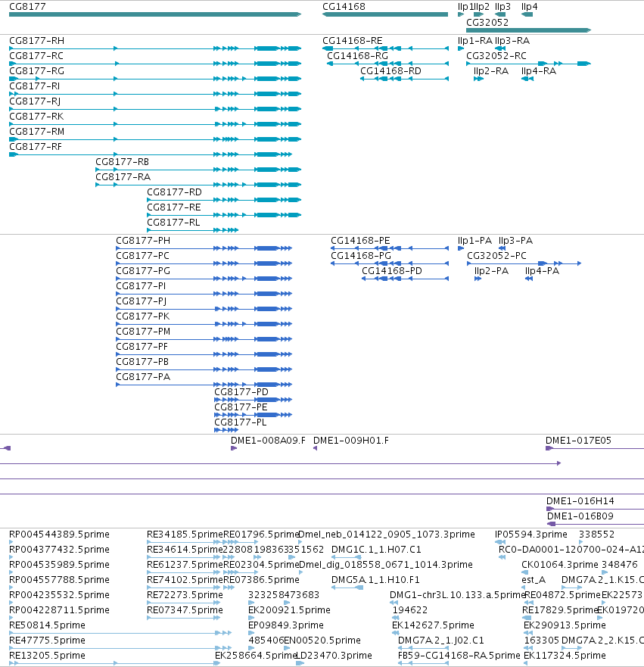The image size is (644, 667).
Task: Select transcript CG8177-RE label
Action: tap(174, 207)
